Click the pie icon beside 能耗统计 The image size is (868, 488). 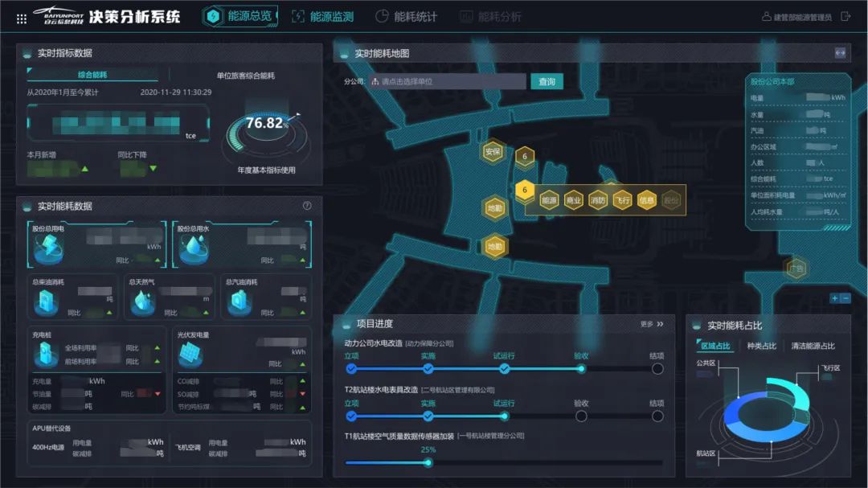(x=382, y=17)
